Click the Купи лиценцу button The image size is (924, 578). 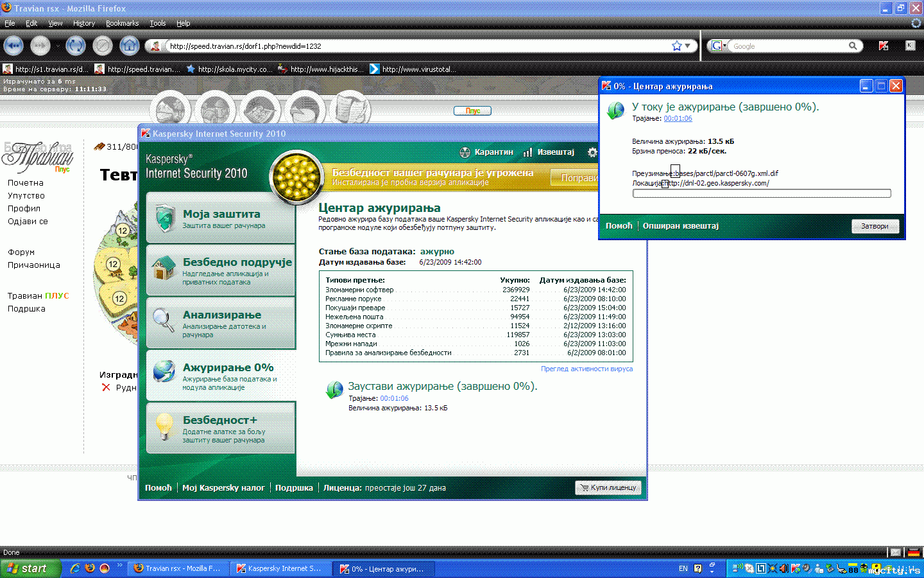click(608, 487)
